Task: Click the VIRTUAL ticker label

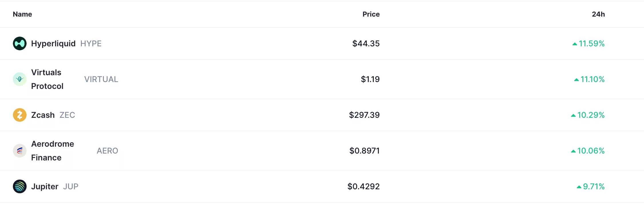Action: point(101,79)
